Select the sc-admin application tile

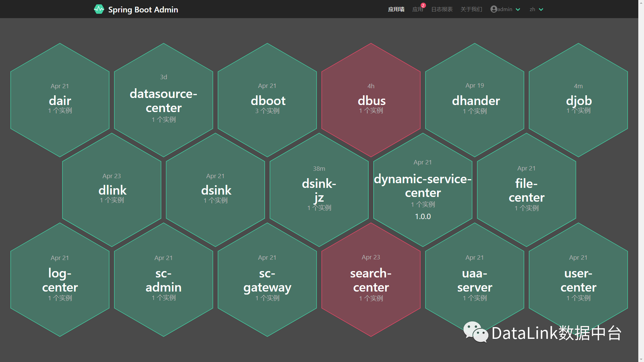pyautogui.click(x=163, y=280)
